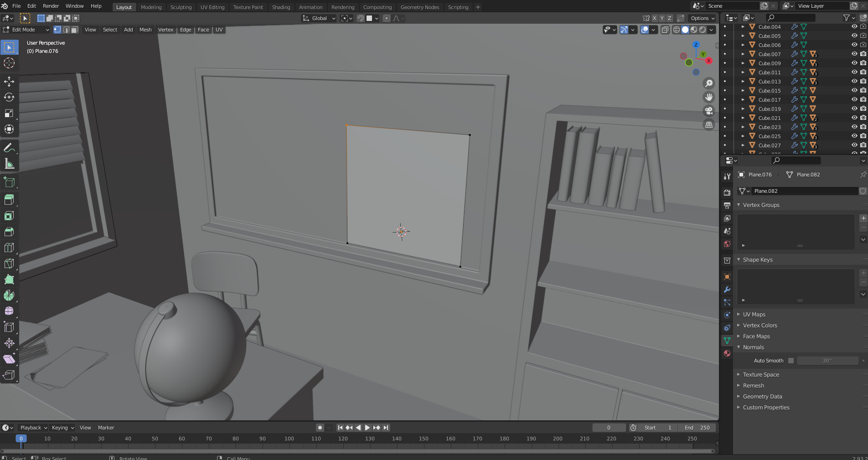This screenshot has width=868, height=460.
Task: Select the Rotate tool
Action: pos(9,97)
